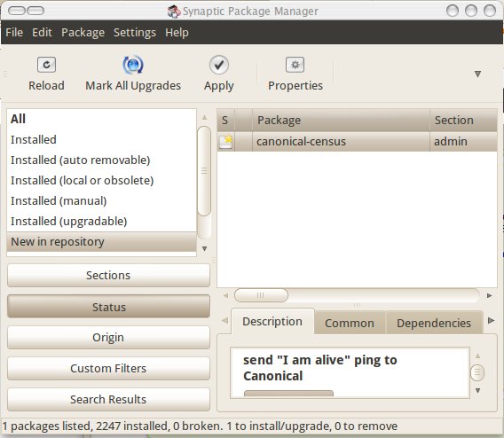Sort by the Section column header
Viewport: 504px width, 438px height.
[x=463, y=120]
